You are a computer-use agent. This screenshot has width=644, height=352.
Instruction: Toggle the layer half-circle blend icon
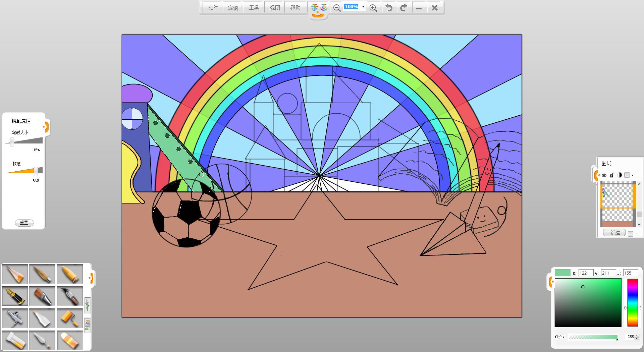(620, 175)
